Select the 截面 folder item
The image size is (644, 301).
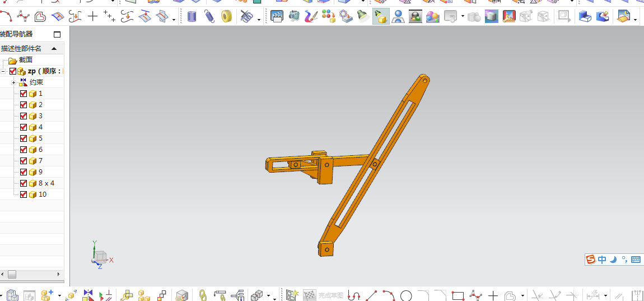point(25,60)
